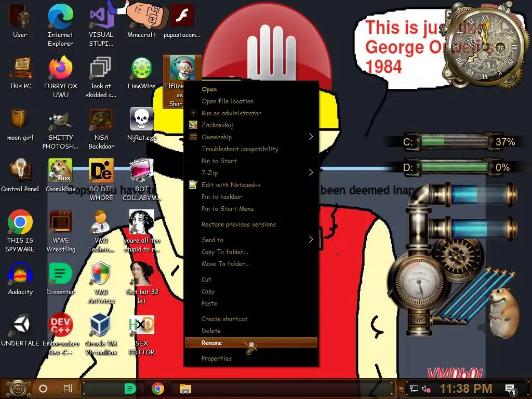Select the youre all too stupid icon
The image size is (532, 399).
point(141,231)
